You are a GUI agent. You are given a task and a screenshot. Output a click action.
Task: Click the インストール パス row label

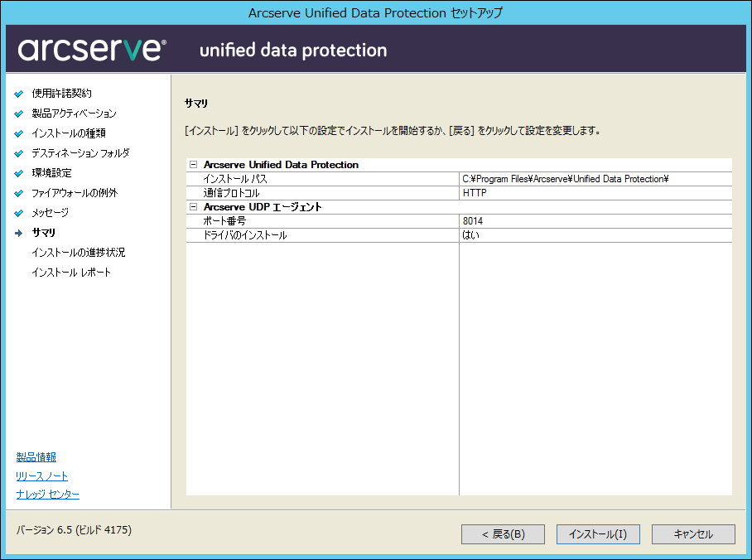[x=235, y=179]
